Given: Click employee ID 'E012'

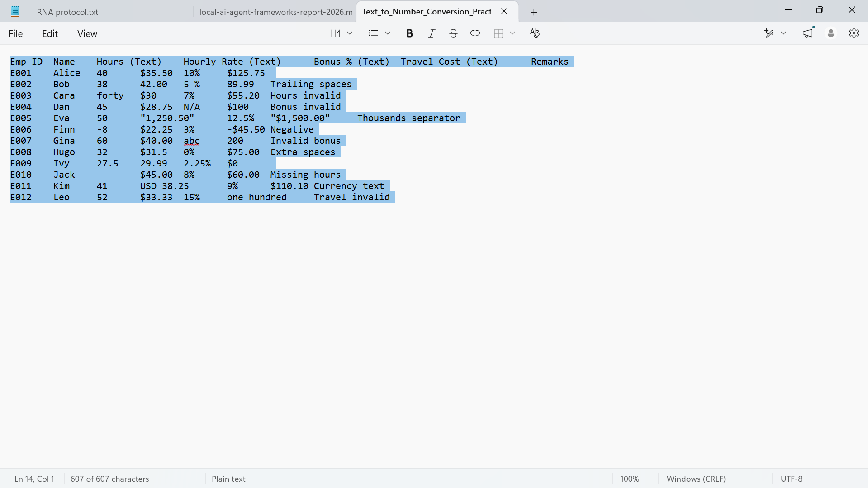Looking at the screenshot, I should (21, 197).
